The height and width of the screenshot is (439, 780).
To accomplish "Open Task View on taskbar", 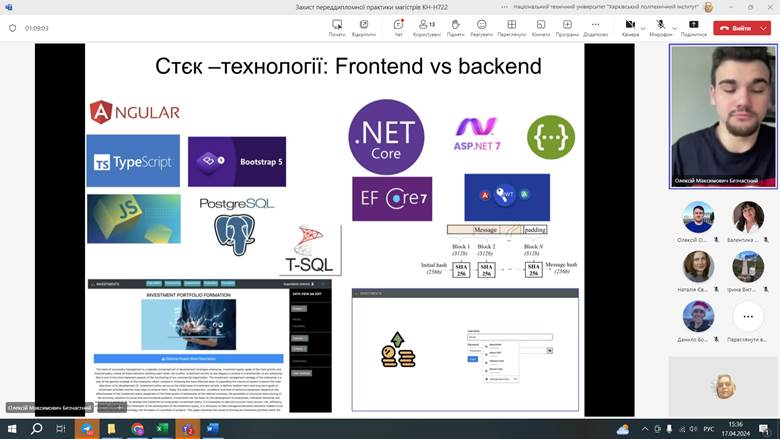I will pos(61,429).
